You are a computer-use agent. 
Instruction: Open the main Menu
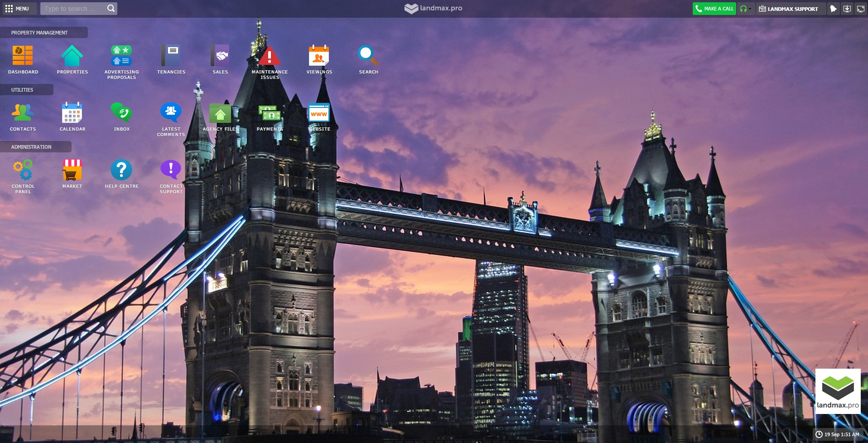(17, 9)
